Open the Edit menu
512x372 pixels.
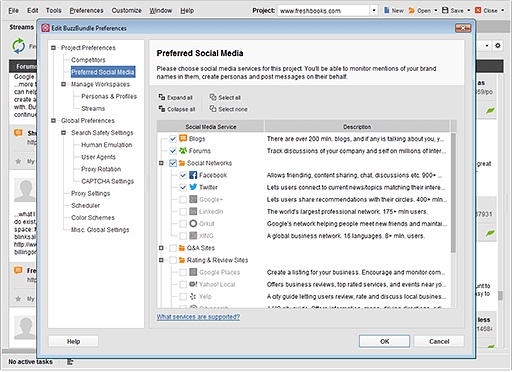32,10
